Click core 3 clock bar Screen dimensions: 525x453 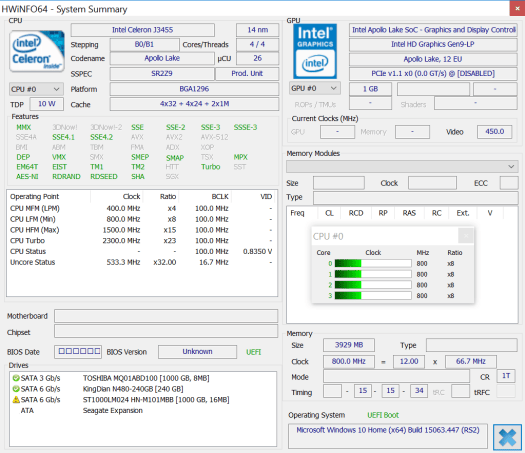coord(373,296)
